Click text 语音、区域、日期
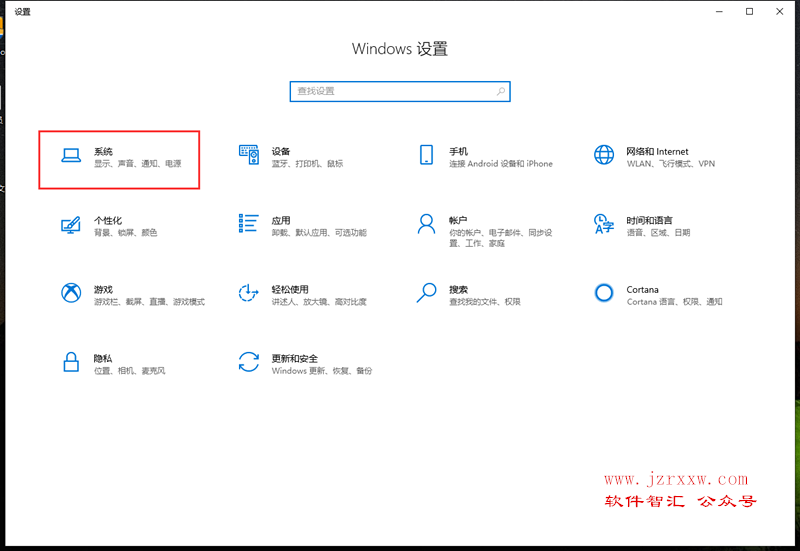 point(658,233)
